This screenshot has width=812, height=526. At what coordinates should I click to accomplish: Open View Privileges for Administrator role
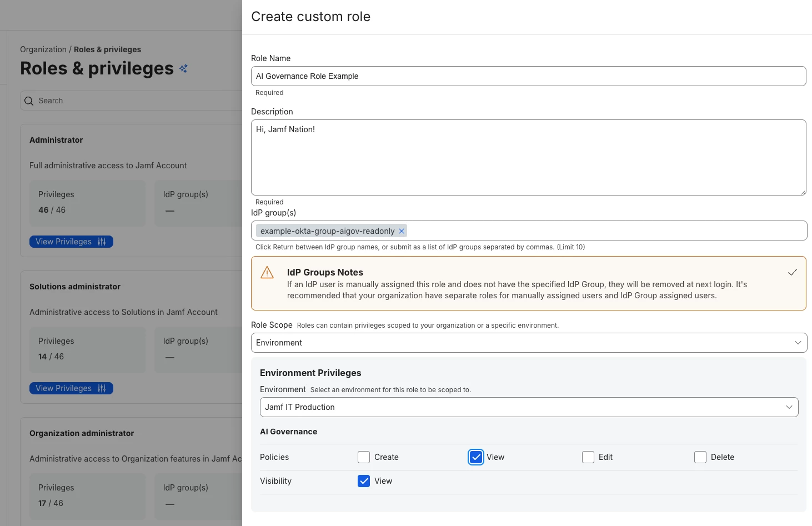pyautogui.click(x=71, y=242)
